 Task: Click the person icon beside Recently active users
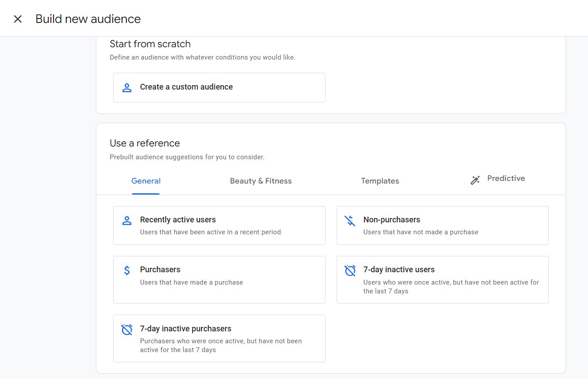click(x=127, y=221)
